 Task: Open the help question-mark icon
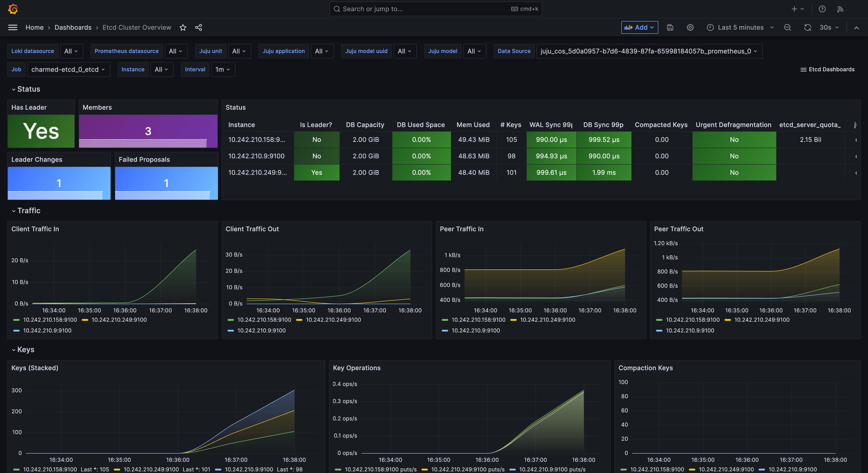pos(822,9)
